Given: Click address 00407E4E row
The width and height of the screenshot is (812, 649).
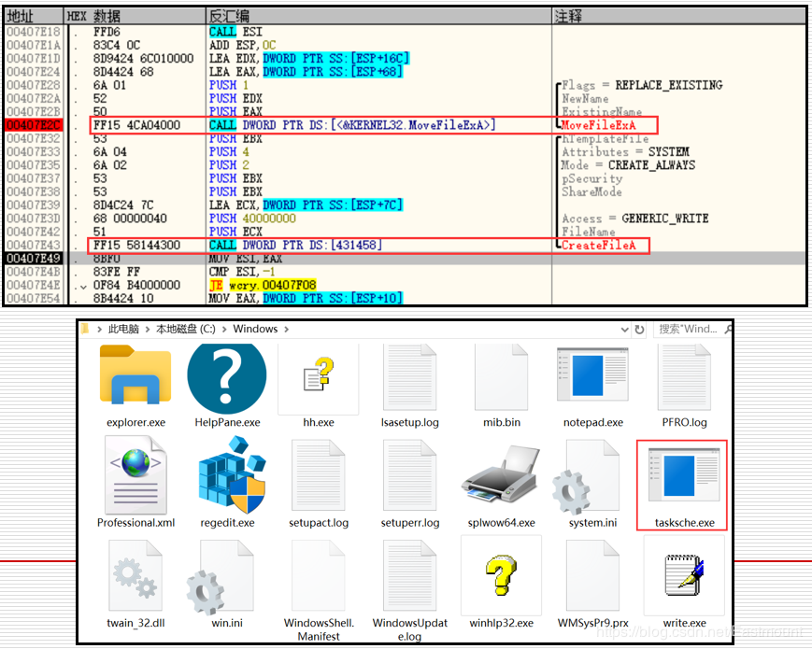Looking at the screenshot, I should coord(33,285).
